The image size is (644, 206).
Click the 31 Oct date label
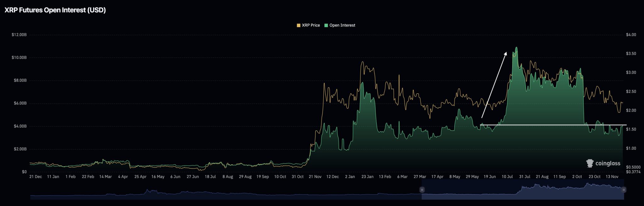pos(297,177)
